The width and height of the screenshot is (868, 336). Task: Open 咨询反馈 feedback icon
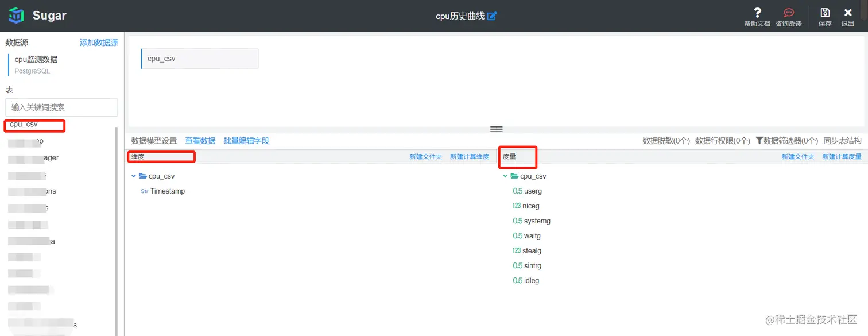tap(789, 13)
